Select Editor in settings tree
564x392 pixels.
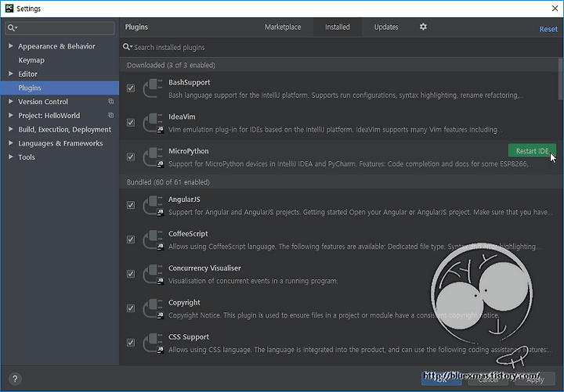click(27, 74)
